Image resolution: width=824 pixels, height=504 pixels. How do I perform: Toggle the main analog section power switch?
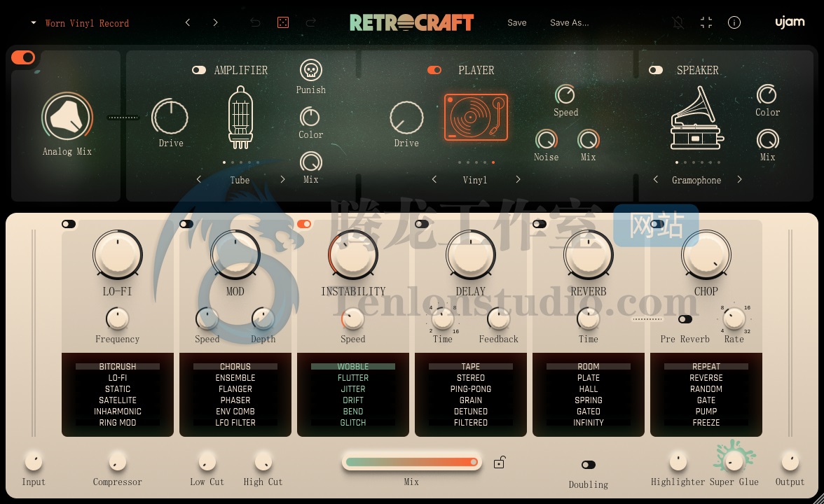click(x=23, y=57)
